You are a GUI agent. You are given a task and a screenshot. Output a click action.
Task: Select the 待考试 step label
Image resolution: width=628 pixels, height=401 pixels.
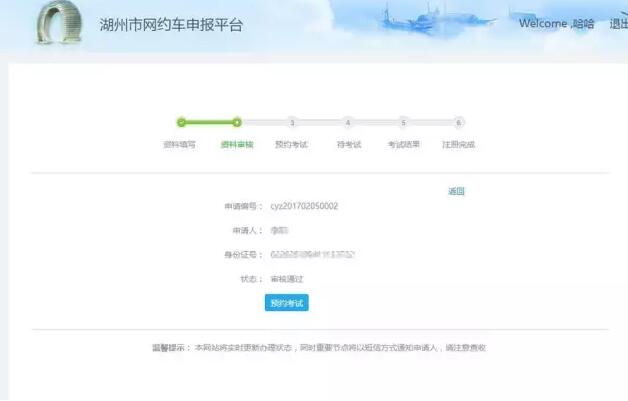[x=348, y=145]
